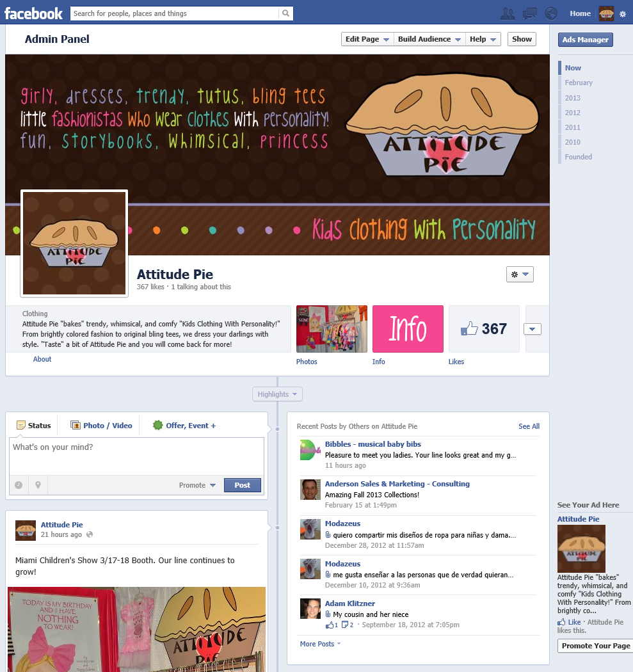The image size is (633, 672).
Task: Add a location with the pin icon
Action: click(38, 485)
